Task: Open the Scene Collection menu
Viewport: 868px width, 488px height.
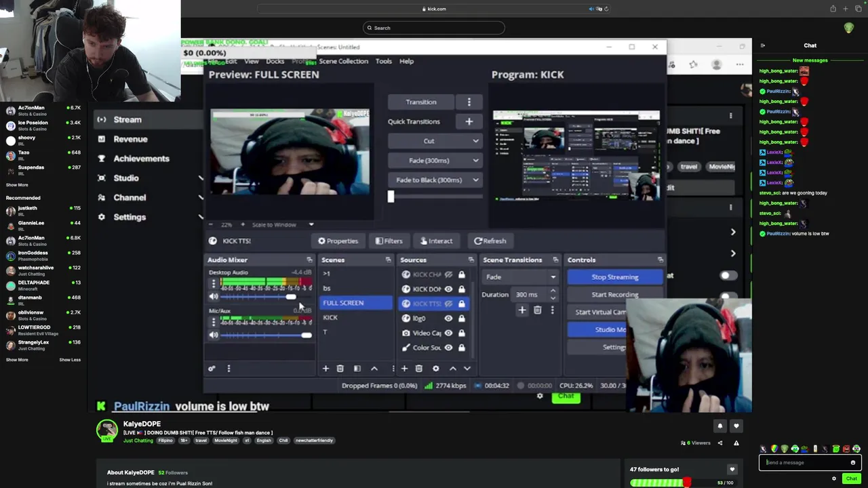Action: click(343, 61)
